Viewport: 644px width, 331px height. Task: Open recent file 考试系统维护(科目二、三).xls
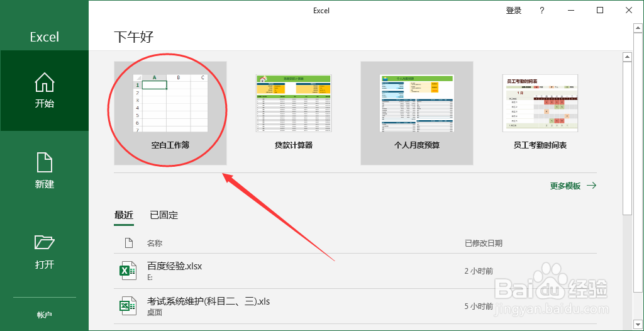coord(355,306)
